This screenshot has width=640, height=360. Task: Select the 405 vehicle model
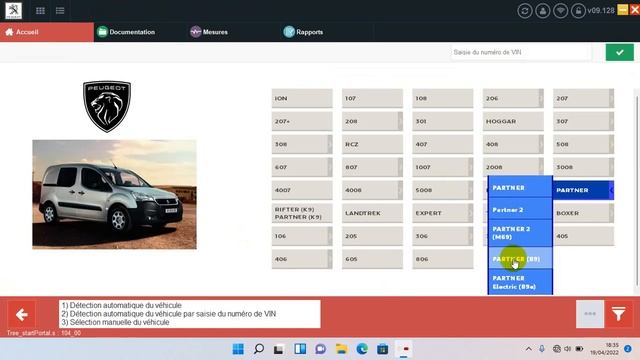[583, 236]
